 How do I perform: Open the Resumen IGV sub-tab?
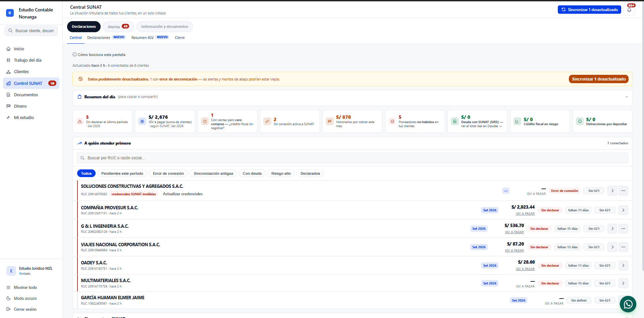point(150,38)
